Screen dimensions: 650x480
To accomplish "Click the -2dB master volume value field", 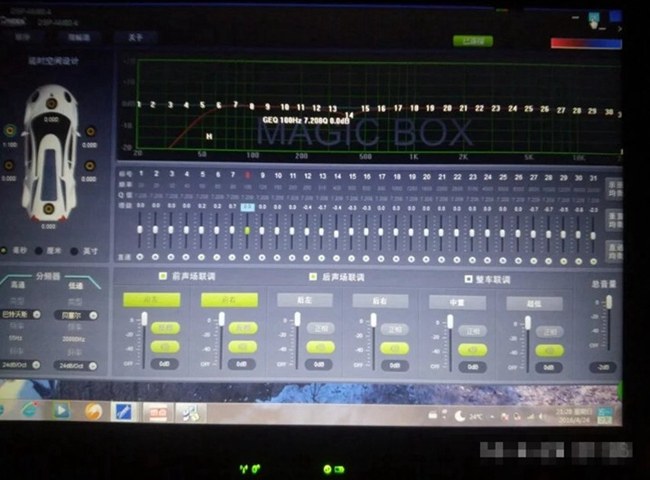I will (603, 367).
